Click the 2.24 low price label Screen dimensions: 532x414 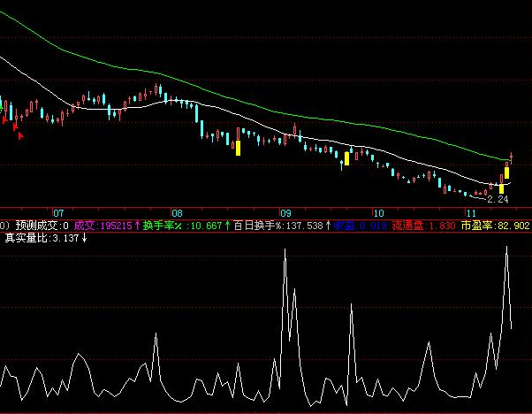(498, 199)
